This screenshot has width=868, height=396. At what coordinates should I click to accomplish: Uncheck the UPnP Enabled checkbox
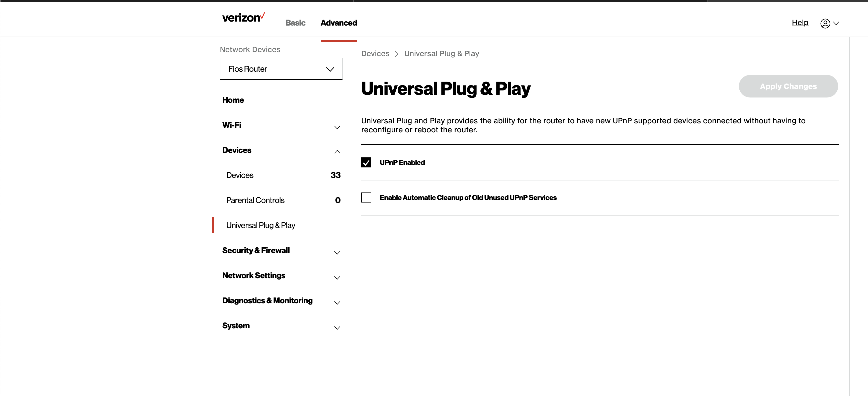click(366, 163)
